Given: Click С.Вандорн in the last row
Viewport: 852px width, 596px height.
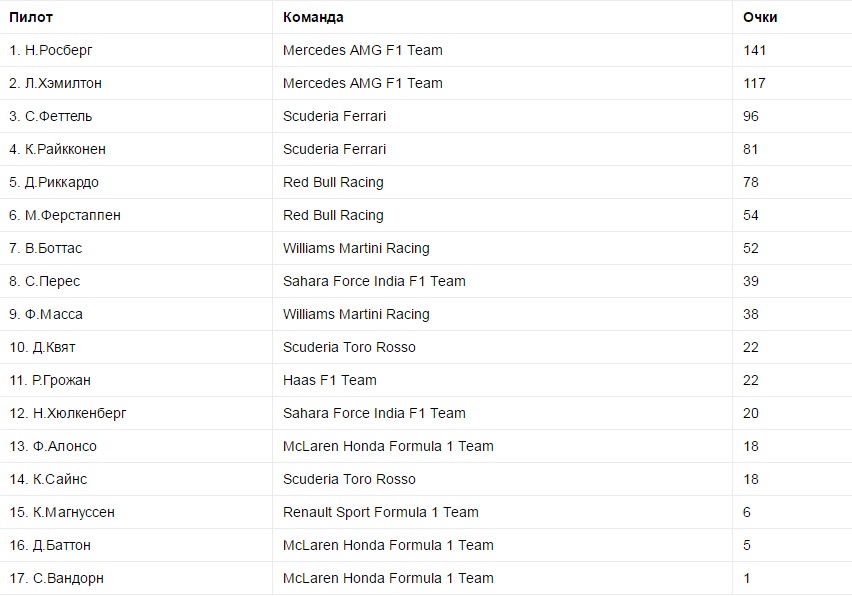Looking at the screenshot, I should coord(56,578).
